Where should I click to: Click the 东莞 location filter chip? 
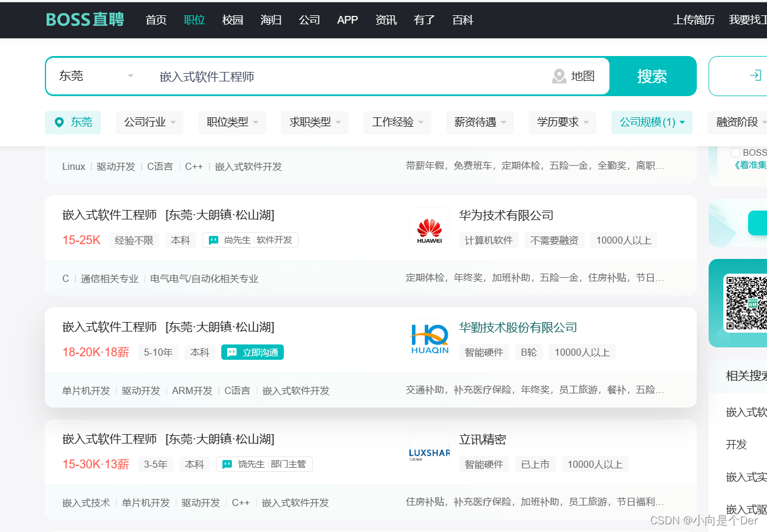73,122
